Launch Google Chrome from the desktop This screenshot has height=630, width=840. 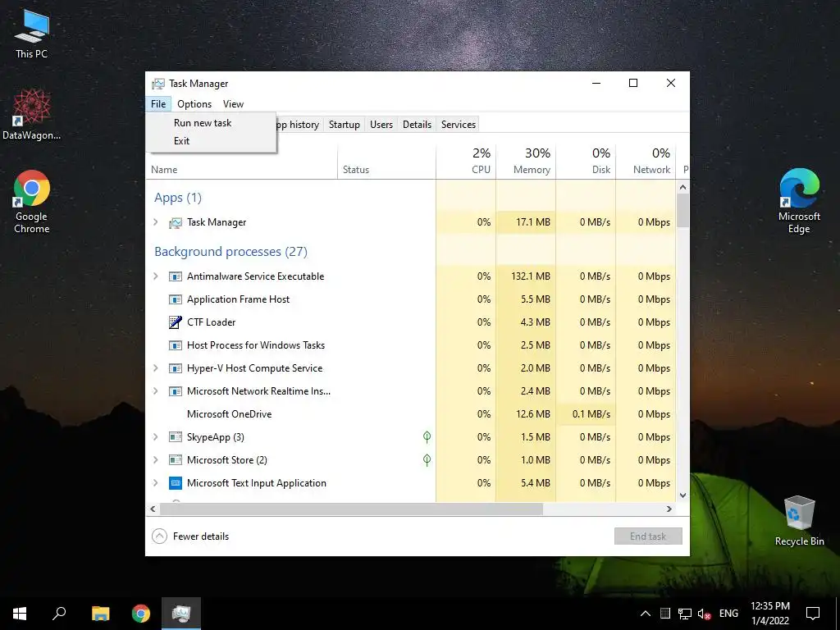coord(31,202)
